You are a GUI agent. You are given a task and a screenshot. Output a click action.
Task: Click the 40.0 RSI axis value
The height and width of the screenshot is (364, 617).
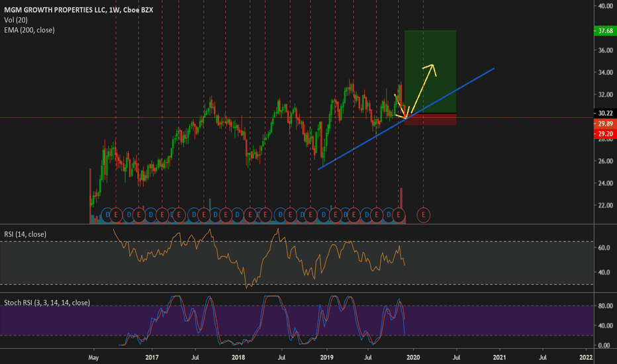[x=605, y=272]
